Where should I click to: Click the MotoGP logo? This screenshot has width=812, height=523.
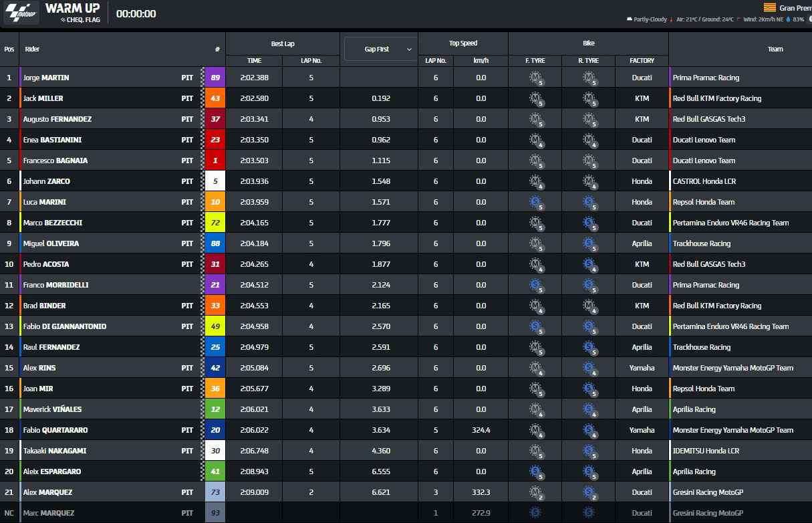pos(21,13)
